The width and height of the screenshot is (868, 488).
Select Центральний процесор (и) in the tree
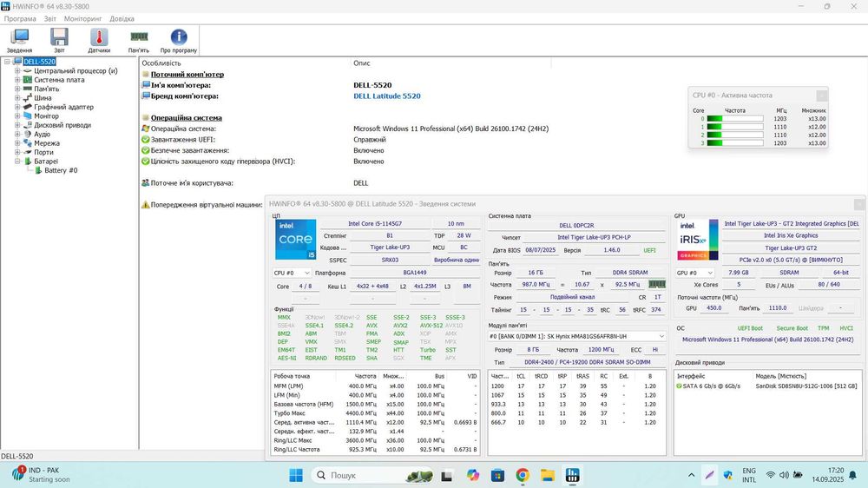click(x=76, y=71)
